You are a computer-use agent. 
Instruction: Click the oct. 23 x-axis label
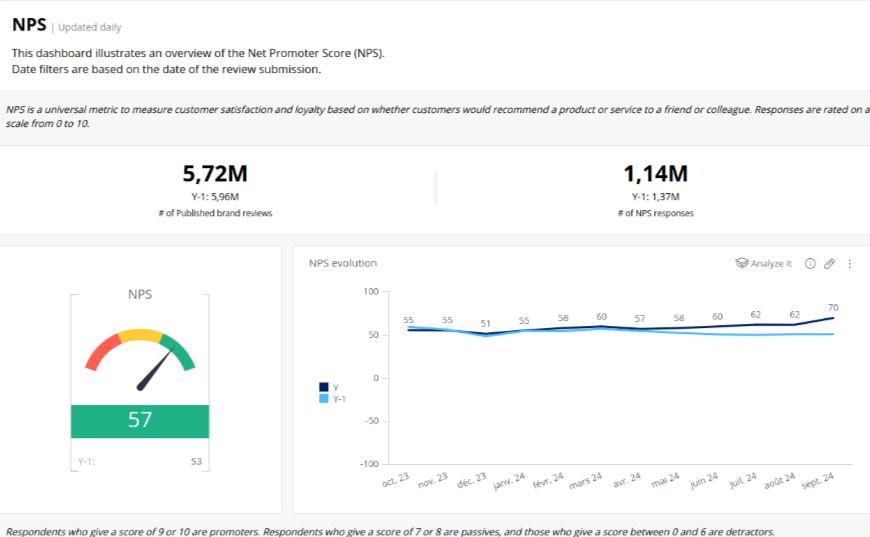tap(397, 481)
